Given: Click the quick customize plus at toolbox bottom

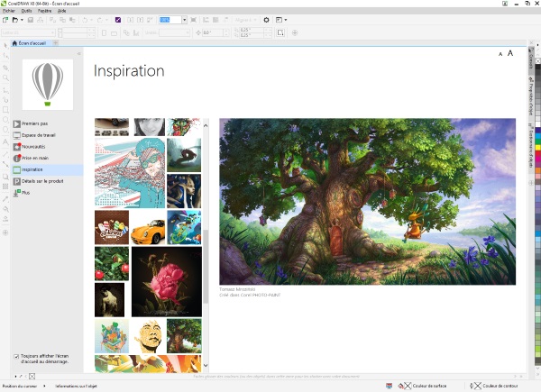Looking at the screenshot, I should 5,232.
